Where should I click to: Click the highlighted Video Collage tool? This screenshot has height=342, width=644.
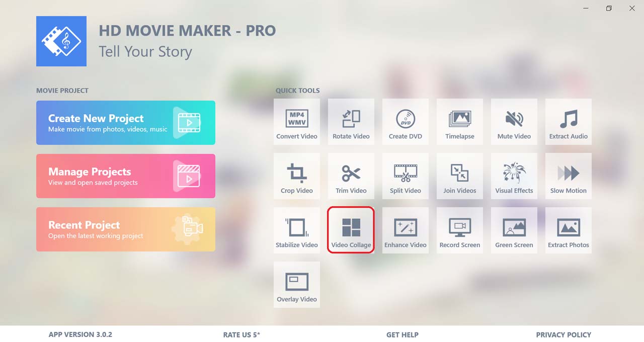[351, 230]
